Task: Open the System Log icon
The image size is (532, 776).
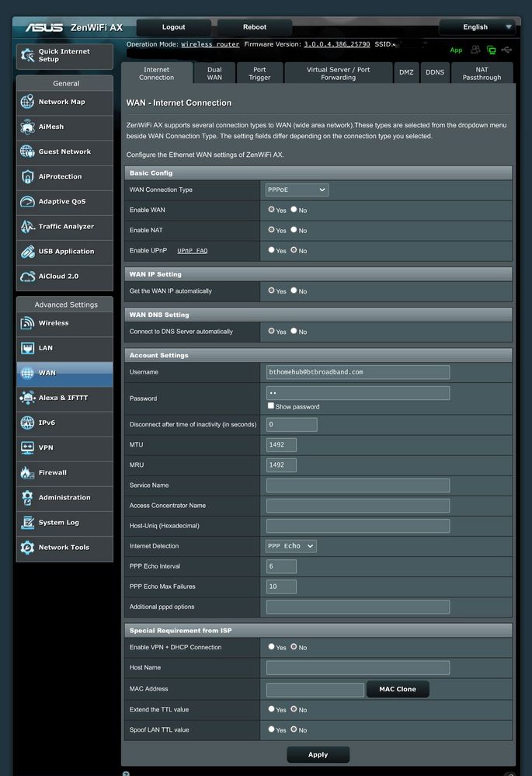Action: [27, 523]
